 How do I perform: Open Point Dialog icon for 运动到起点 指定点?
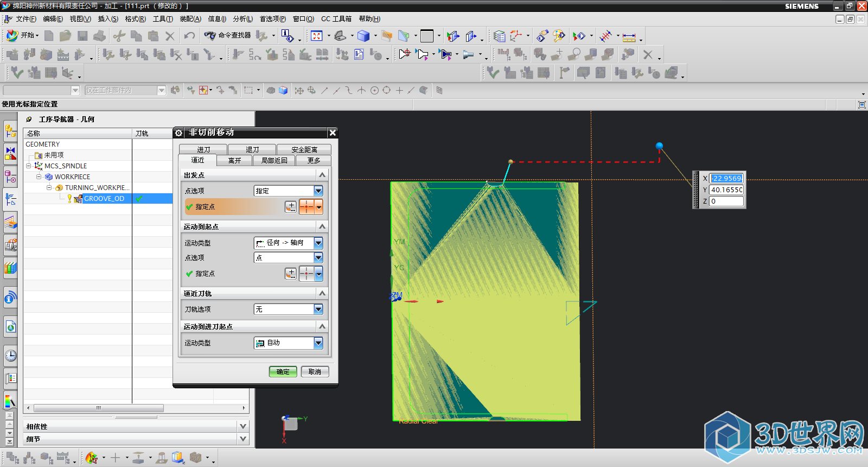[291, 274]
